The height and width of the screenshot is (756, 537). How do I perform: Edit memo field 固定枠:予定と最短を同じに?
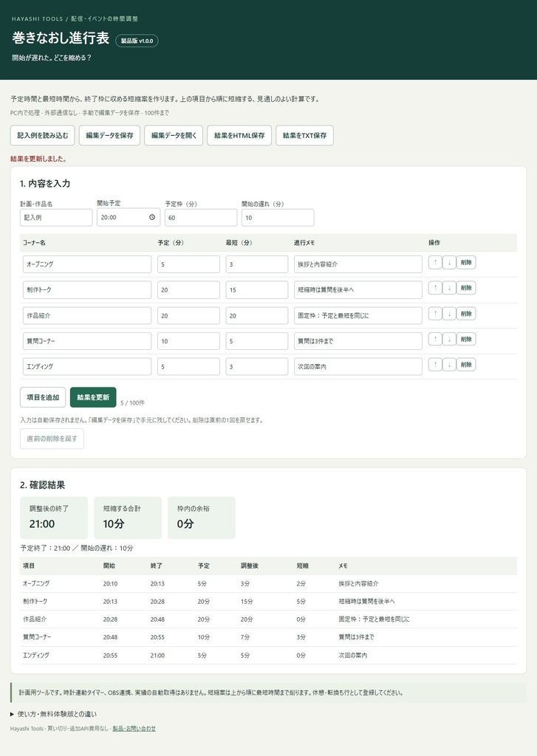click(x=358, y=315)
